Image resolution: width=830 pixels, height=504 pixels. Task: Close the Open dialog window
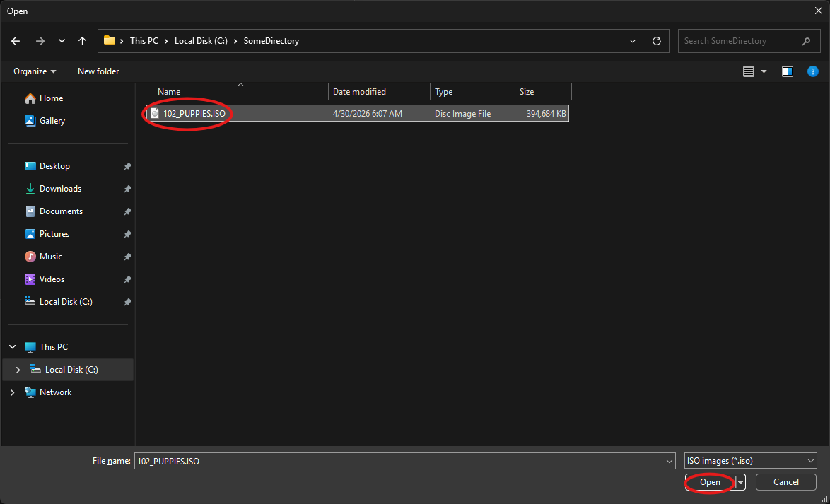(818, 11)
